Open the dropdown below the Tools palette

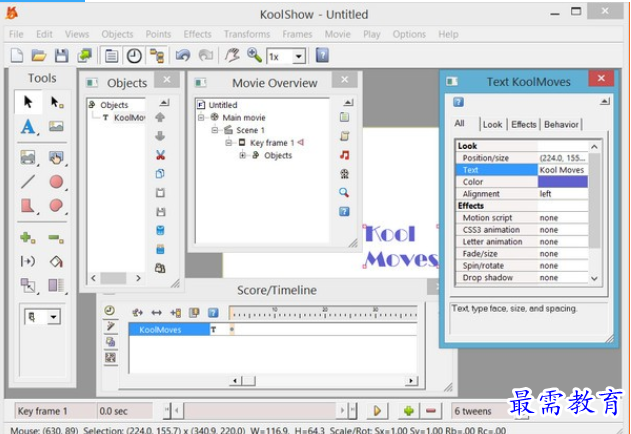point(53,317)
